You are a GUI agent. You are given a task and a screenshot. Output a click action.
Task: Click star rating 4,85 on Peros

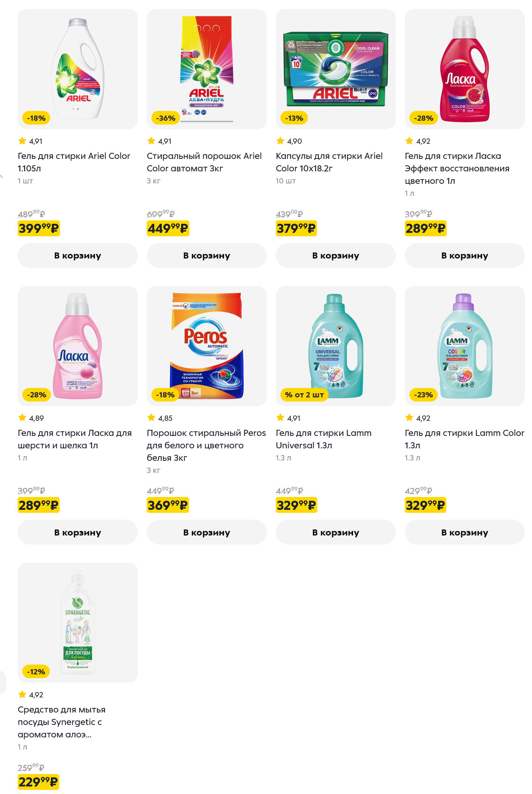tap(160, 418)
